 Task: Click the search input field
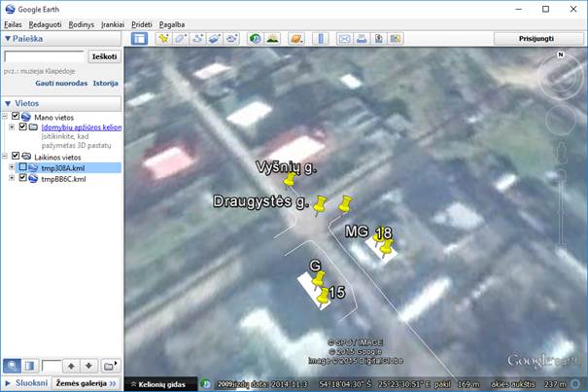click(x=45, y=56)
